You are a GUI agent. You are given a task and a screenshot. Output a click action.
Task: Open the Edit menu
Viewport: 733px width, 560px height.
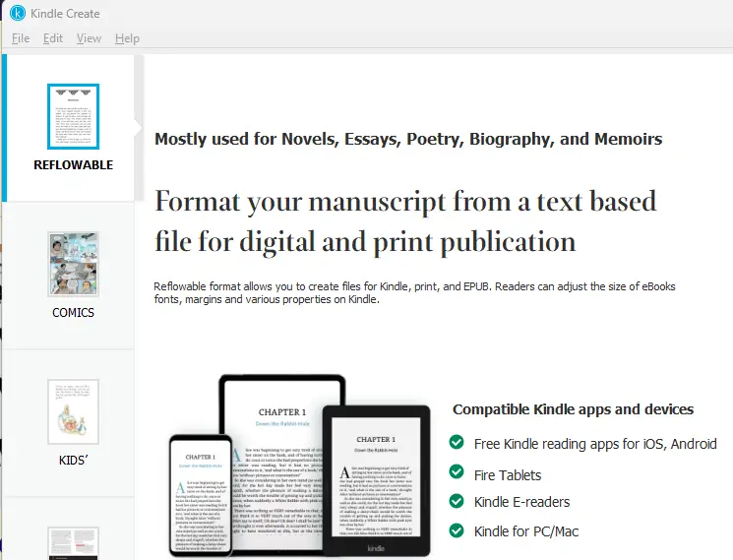click(x=53, y=38)
